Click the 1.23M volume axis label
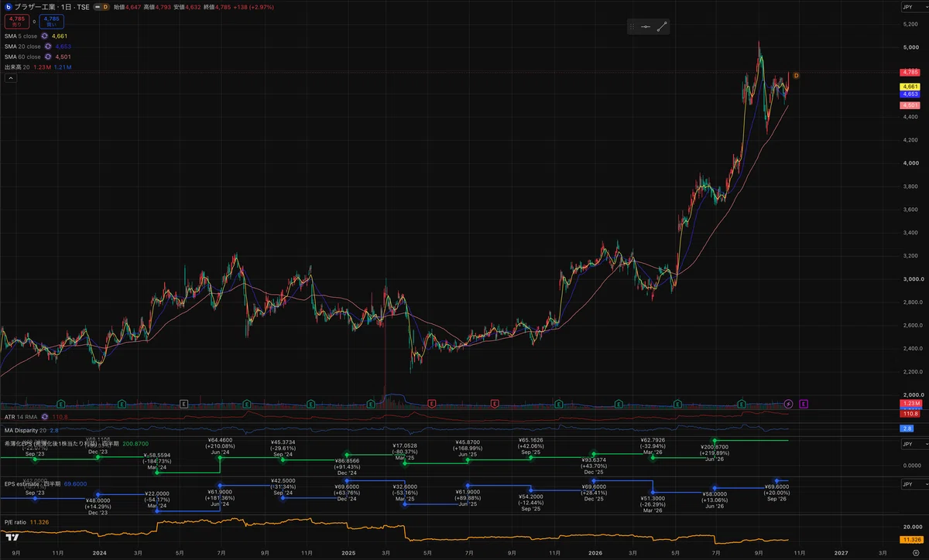The height and width of the screenshot is (560, 929). pyautogui.click(x=911, y=405)
